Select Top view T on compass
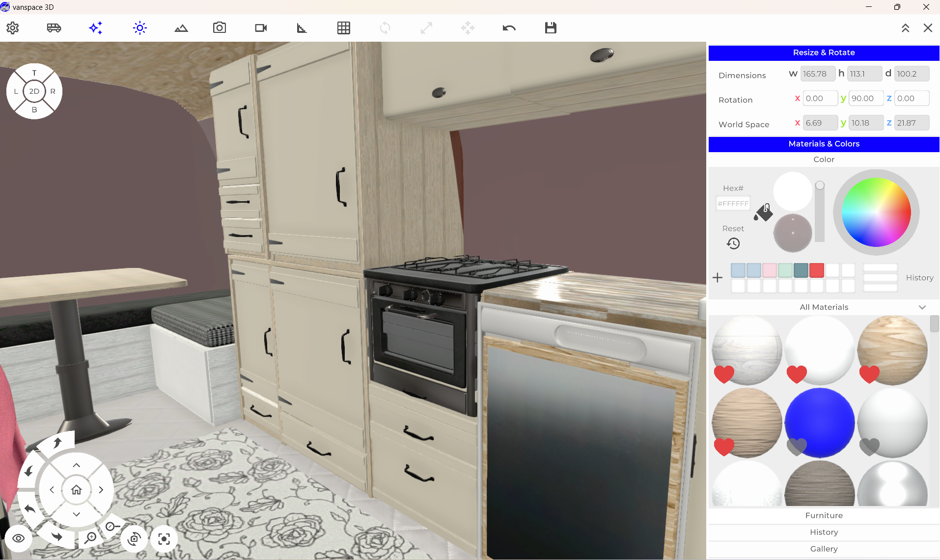Screen dimensions: 940x560 pyautogui.click(x=34, y=73)
